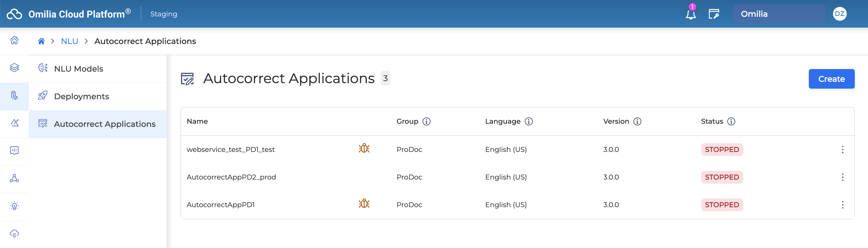Open options menu for AutocorrectAppPD2_prod row
The height and width of the screenshot is (248, 868).
point(842,177)
